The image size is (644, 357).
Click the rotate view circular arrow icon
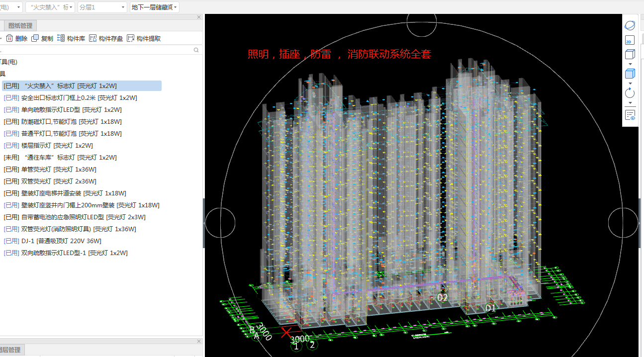pos(630,93)
